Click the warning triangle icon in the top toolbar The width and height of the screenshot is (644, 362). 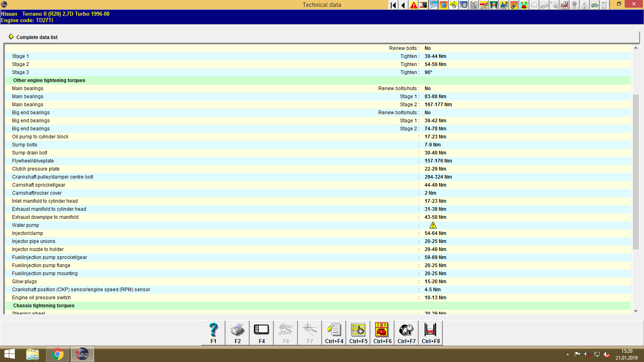(x=413, y=5)
